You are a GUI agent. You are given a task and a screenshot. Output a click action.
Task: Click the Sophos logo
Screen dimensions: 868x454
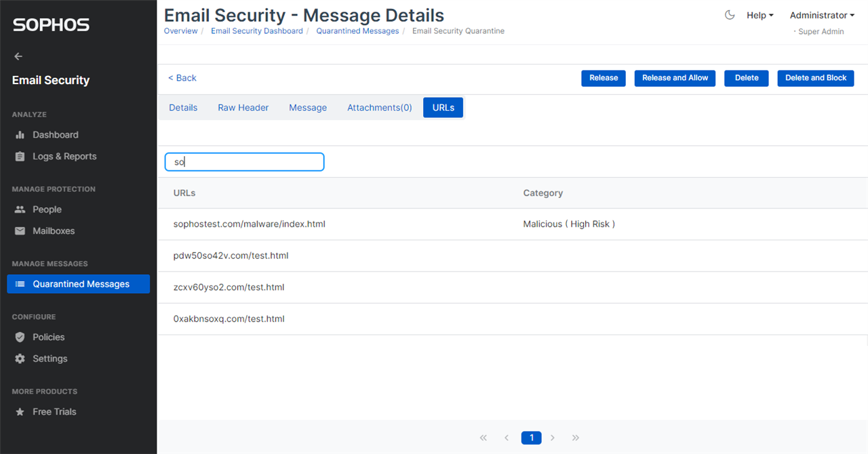tap(51, 25)
